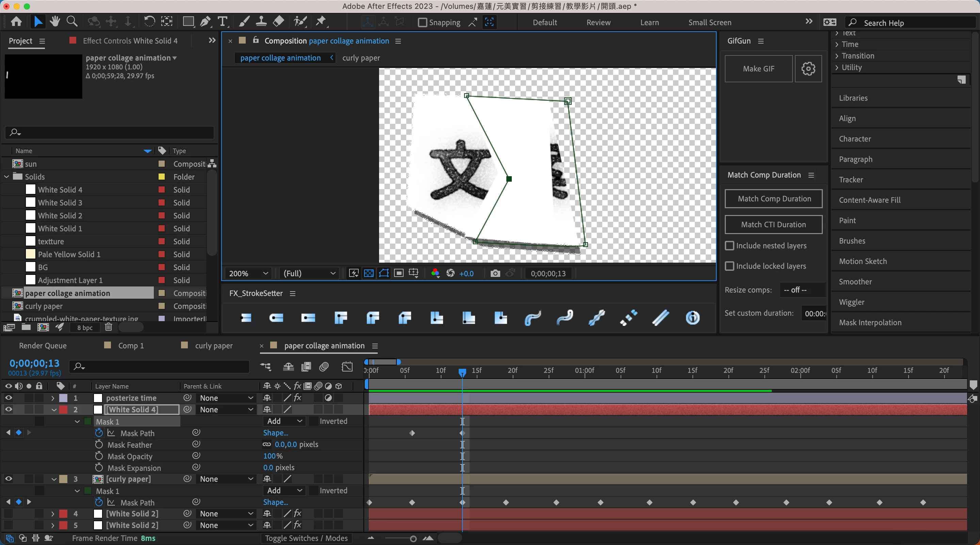Toggle transparency grid in viewer
Image resolution: width=980 pixels, height=545 pixels.
(x=369, y=274)
